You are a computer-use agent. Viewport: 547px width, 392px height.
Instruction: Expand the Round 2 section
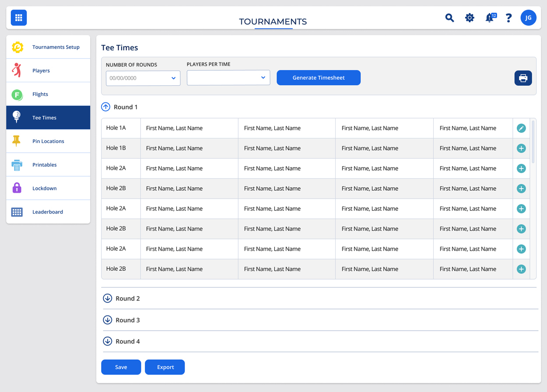(108, 298)
